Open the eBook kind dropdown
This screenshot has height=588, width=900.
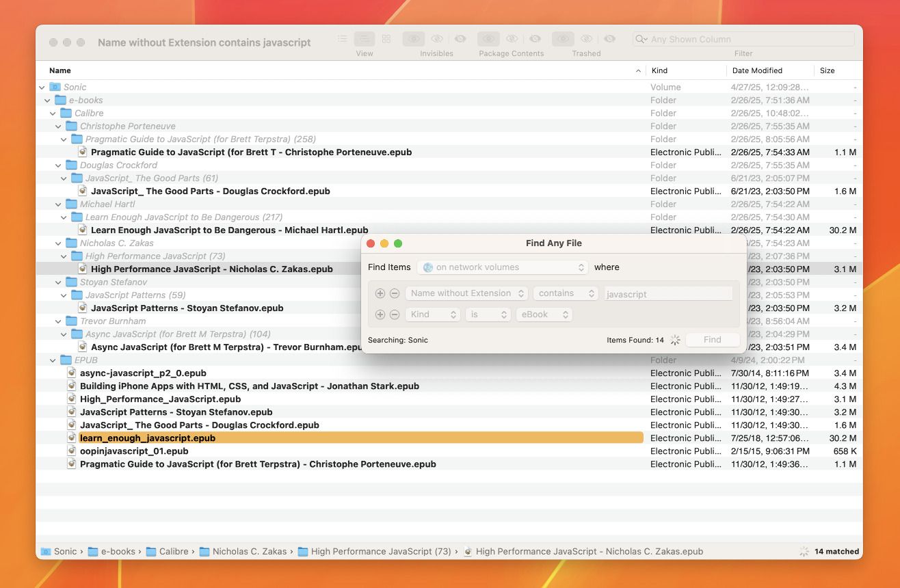tap(544, 314)
